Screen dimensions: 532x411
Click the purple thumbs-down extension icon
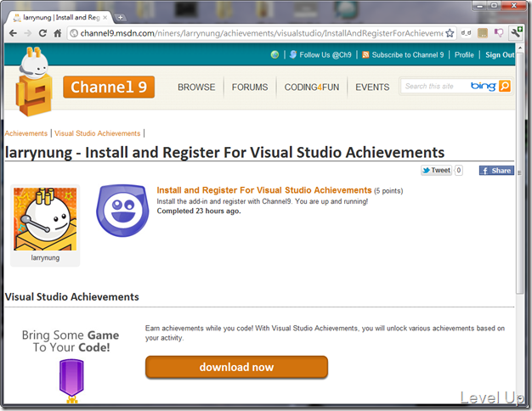(499, 33)
